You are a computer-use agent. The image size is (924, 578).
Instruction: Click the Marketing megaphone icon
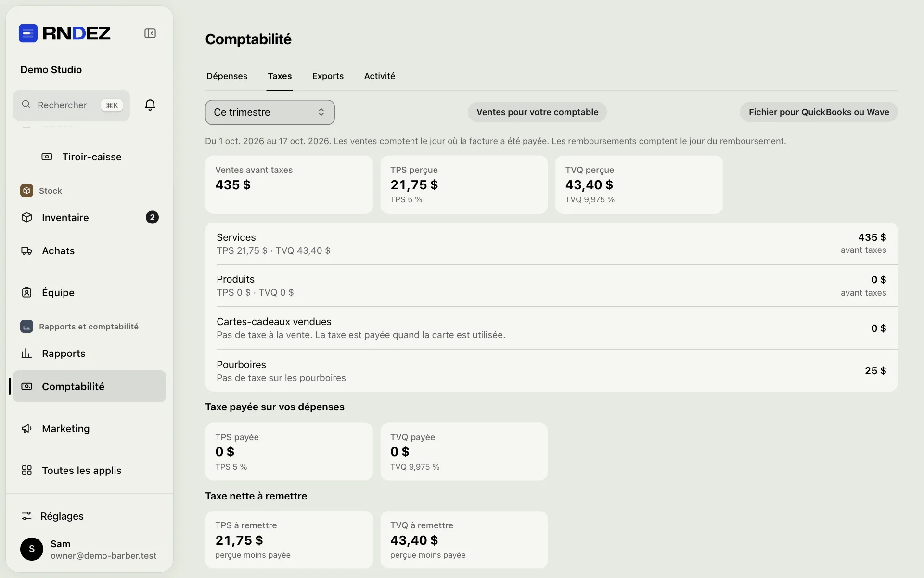coord(27,428)
